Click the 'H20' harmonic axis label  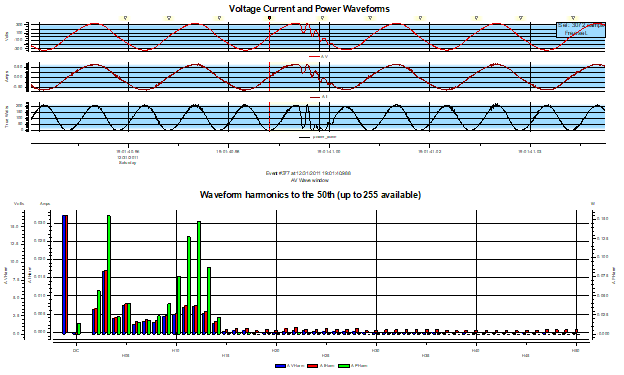275,351
